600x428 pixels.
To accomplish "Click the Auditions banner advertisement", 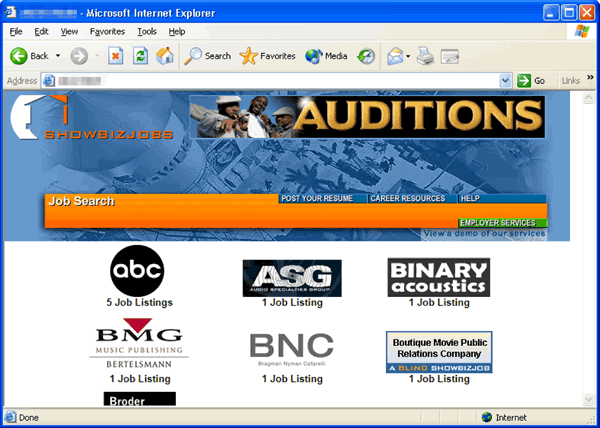I will 366,116.
